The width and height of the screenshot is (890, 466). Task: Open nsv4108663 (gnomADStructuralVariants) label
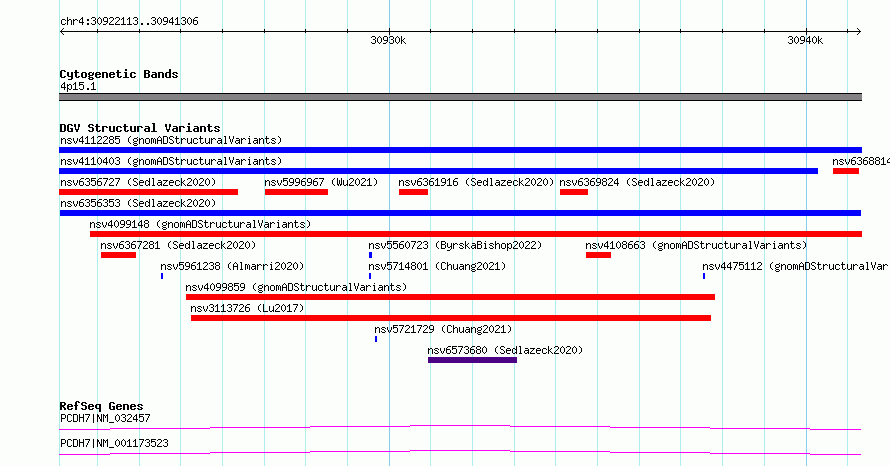[696, 245]
